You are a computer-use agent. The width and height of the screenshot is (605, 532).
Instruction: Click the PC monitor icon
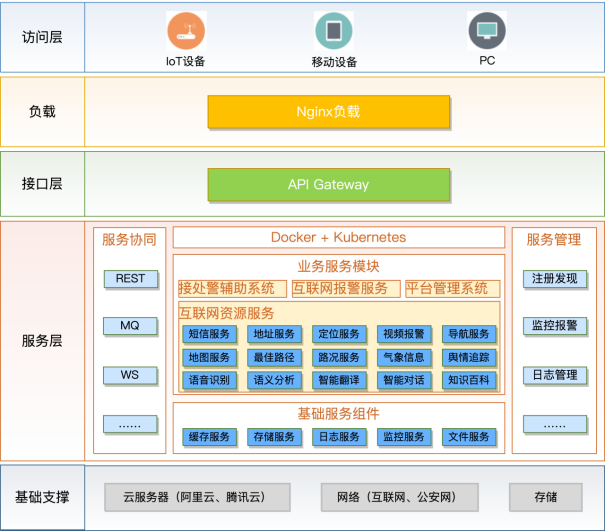487,31
